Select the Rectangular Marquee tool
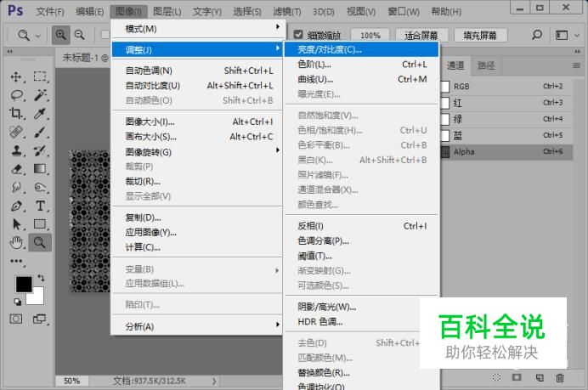The height and width of the screenshot is (390, 588). [40, 76]
